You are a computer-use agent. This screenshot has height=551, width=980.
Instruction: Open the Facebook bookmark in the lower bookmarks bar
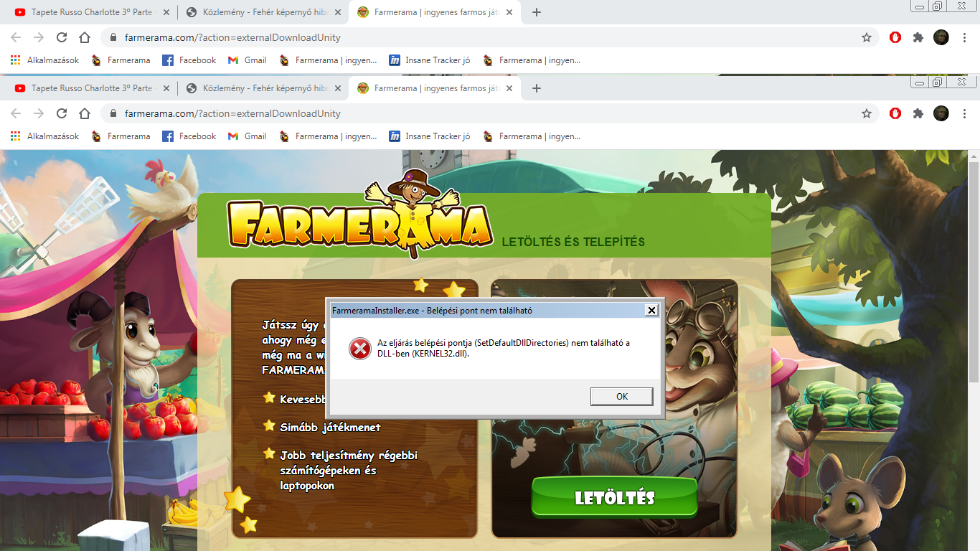point(189,136)
